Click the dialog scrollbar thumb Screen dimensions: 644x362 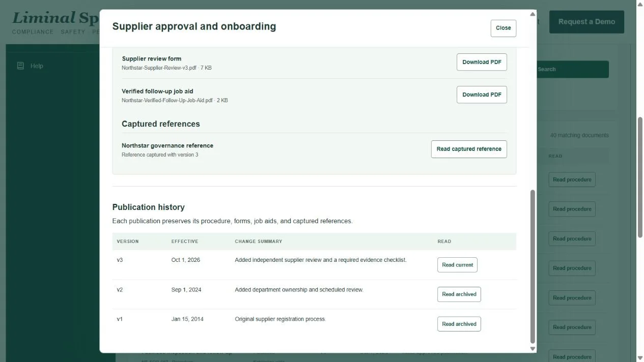533,267
